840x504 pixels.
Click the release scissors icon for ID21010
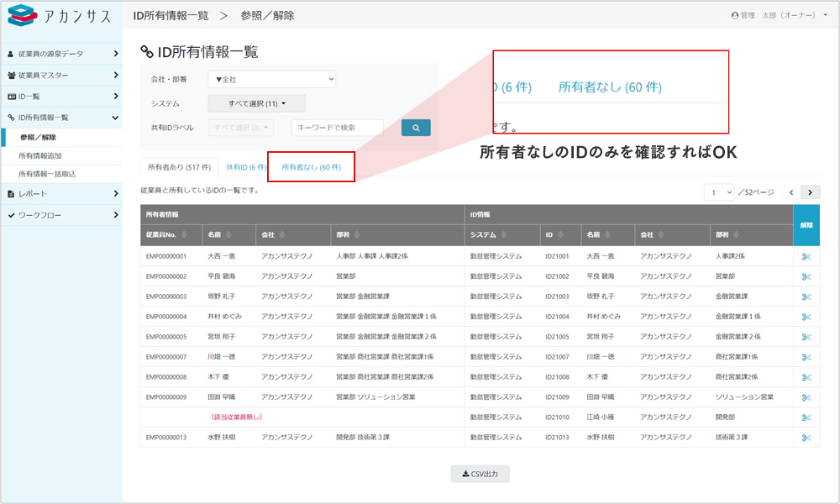(x=806, y=417)
